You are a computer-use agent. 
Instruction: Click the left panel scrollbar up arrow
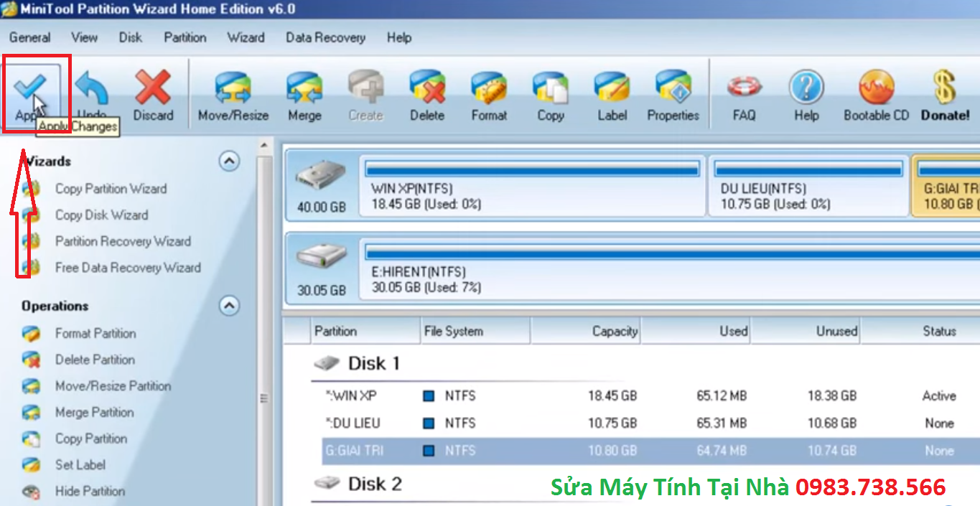pos(265,147)
